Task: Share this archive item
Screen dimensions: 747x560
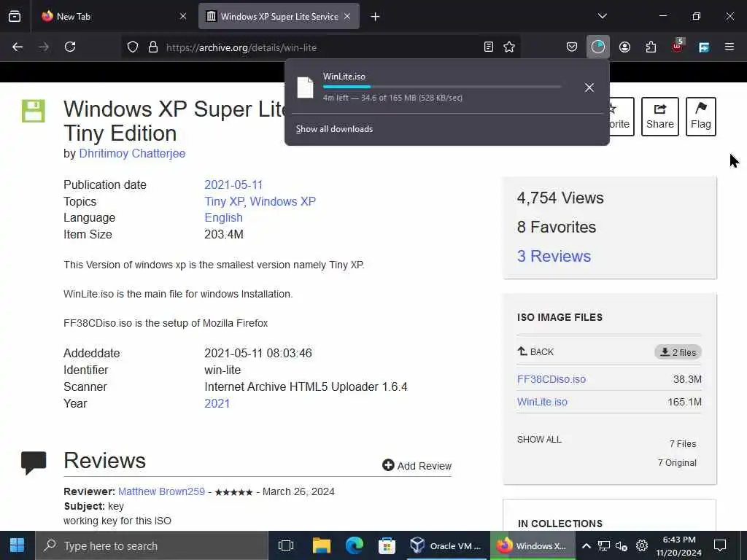Action: tap(659, 117)
